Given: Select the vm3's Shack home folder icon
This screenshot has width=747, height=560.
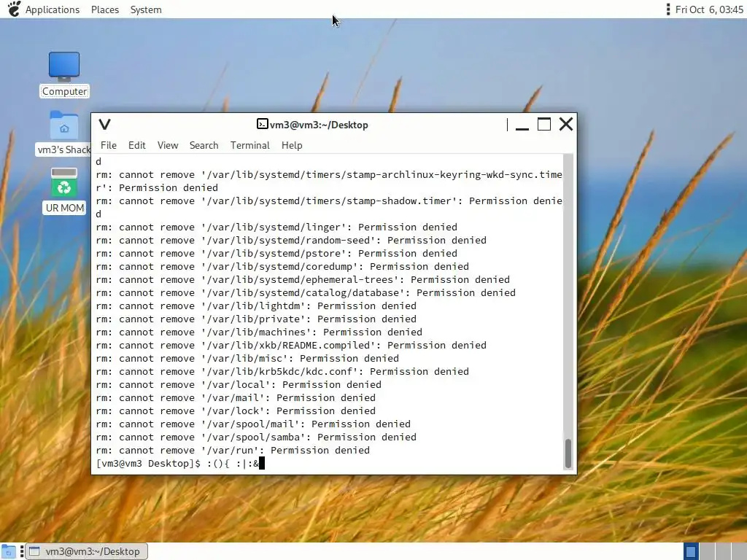Looking at the screenshot, I should pos(64,125).
